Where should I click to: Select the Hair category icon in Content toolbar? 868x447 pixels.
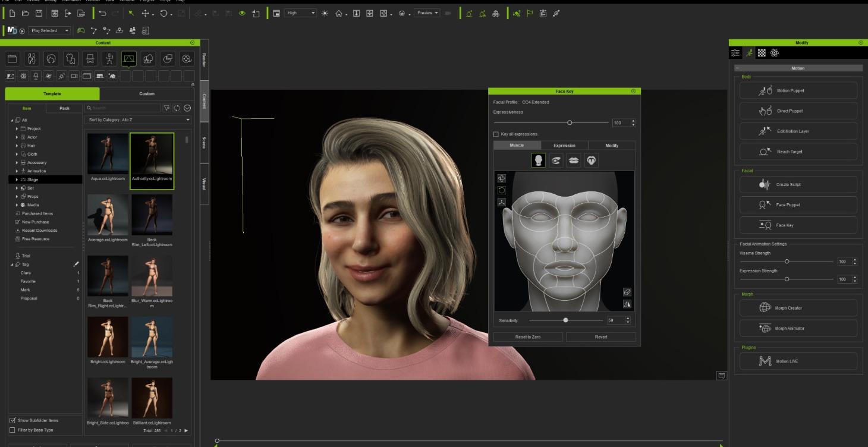click(51, 58)
